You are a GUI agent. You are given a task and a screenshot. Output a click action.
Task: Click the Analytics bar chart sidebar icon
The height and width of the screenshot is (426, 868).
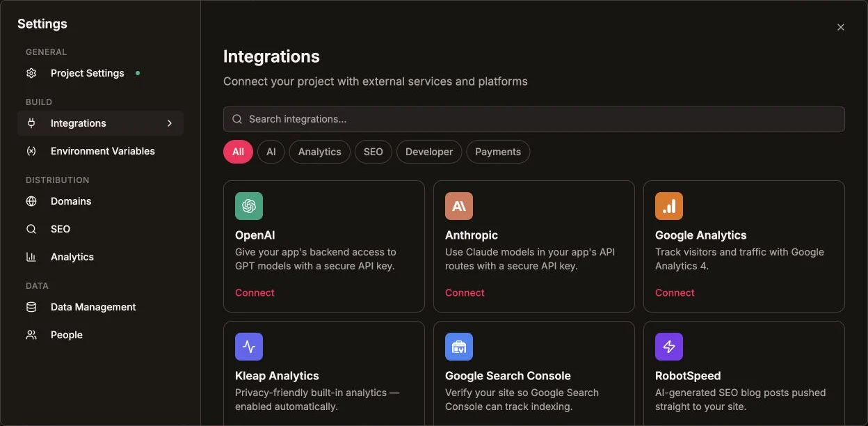[x=31, y=257]
